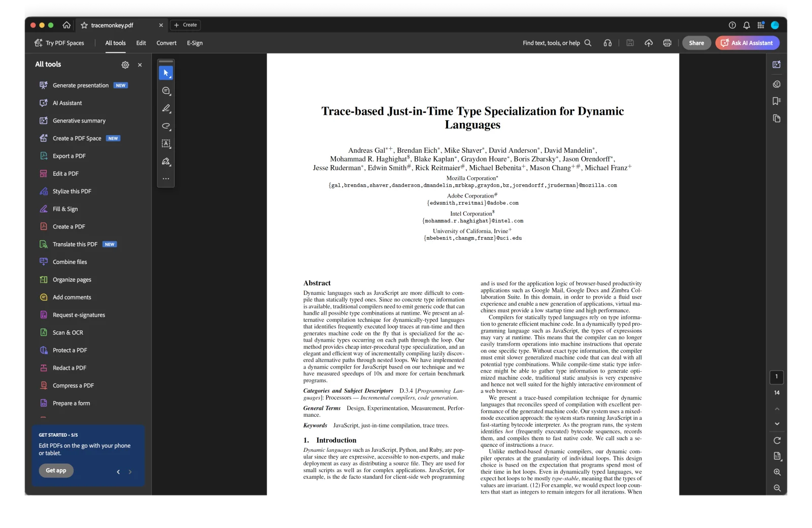Screen dimensions: 812x528
Task: Click the save file icon
Action: click(630, 43)
